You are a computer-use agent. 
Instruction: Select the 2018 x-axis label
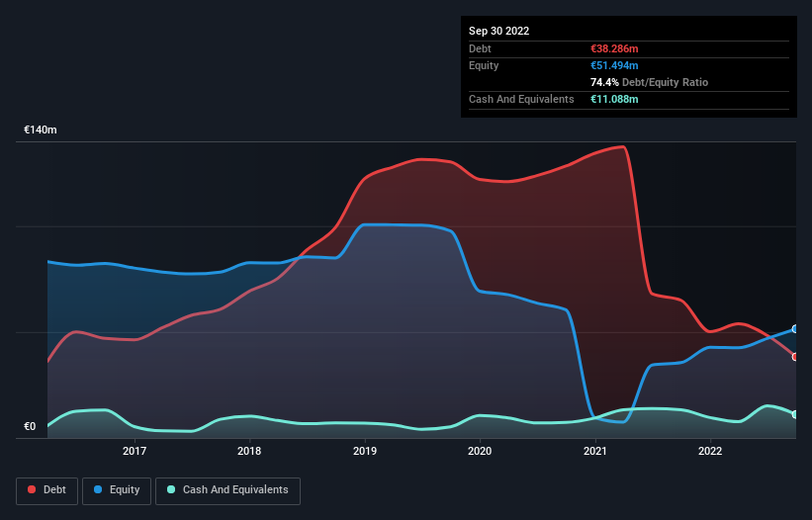(249, 451)
